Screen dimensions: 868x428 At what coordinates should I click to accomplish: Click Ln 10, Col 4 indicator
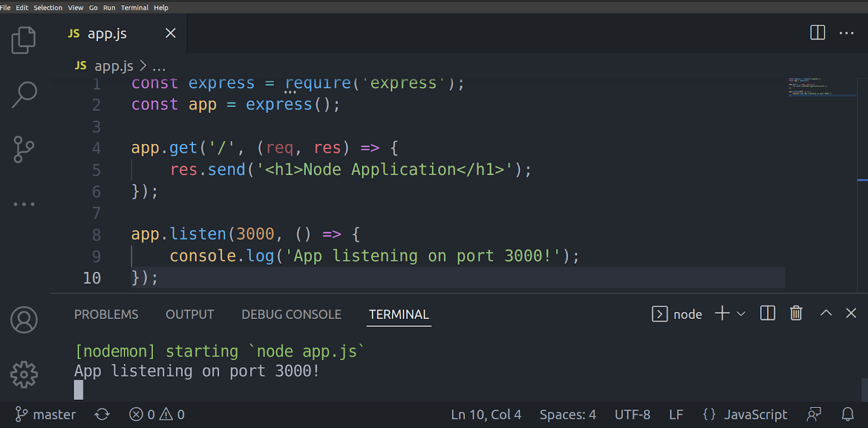(x=486, y=414)
